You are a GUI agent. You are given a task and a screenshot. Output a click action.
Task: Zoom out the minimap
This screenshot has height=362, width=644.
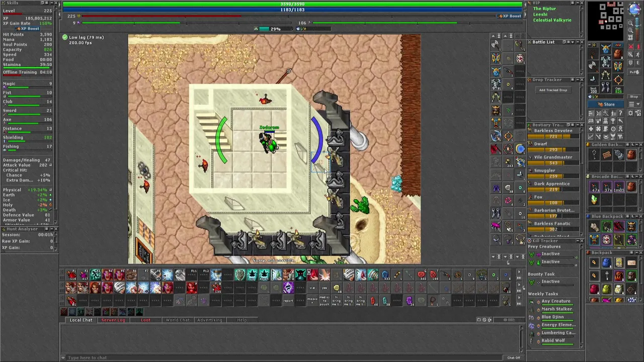click(630, 23)
